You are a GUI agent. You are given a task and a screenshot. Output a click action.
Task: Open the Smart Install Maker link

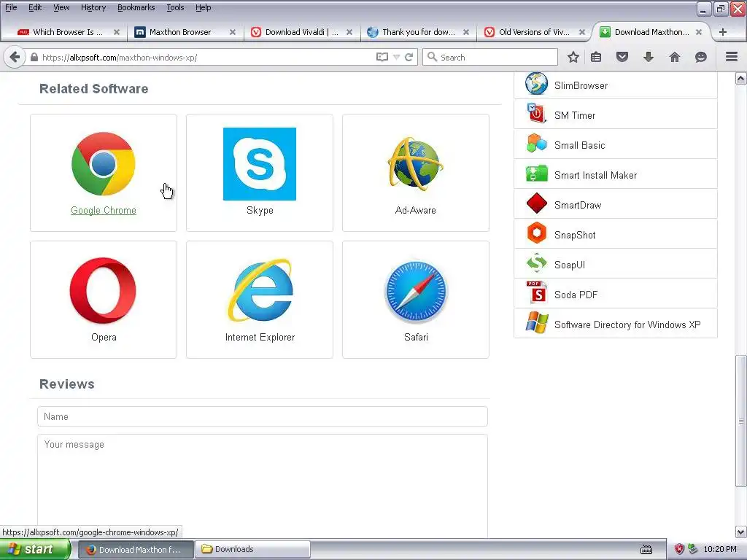pyautogui.click(x=595, y=175)
